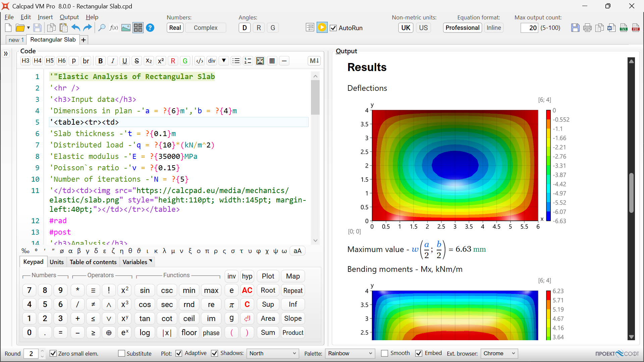The image size is (644, 362).
Task: Click the blue Help question icon
Action: click(150, 28)
